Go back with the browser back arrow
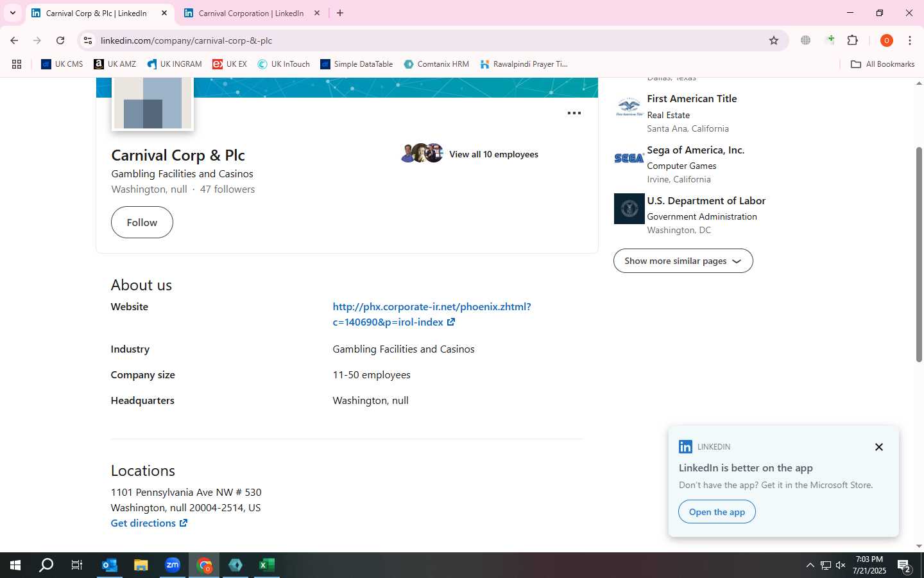The height and width of the screenshot is (578, 924). [x=14, y=40]
